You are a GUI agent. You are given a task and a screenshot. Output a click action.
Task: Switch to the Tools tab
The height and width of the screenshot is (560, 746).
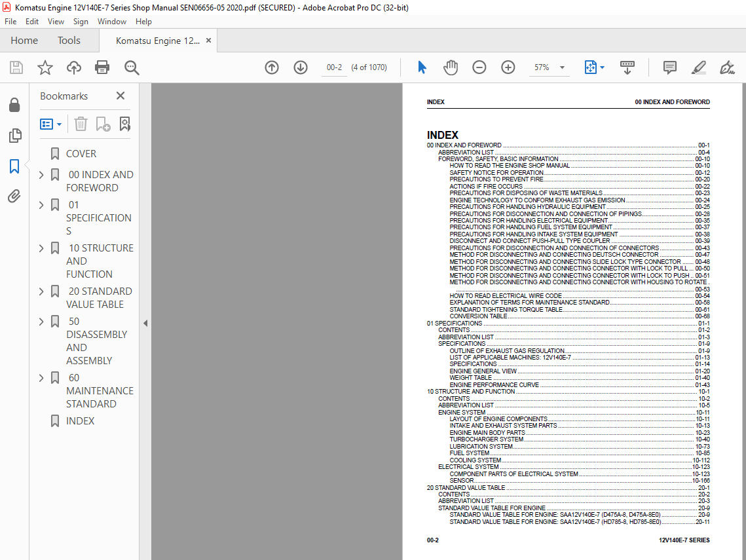pos(69,41)
